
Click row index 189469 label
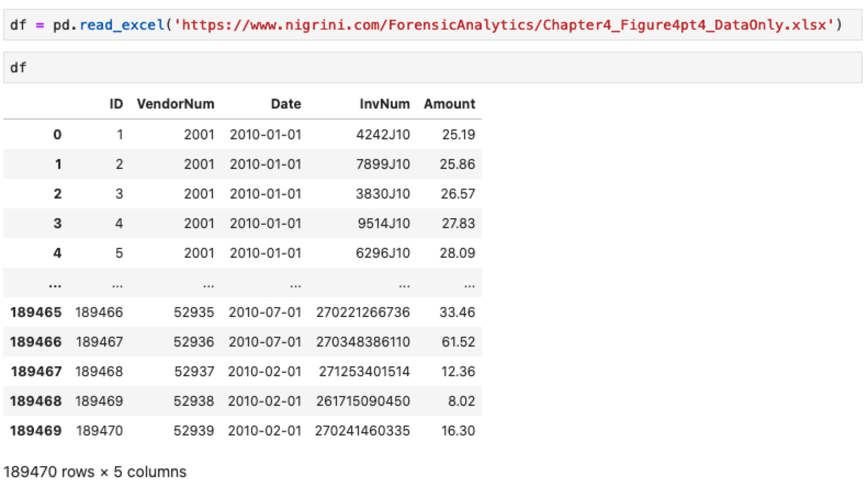(x=36, y=431)
